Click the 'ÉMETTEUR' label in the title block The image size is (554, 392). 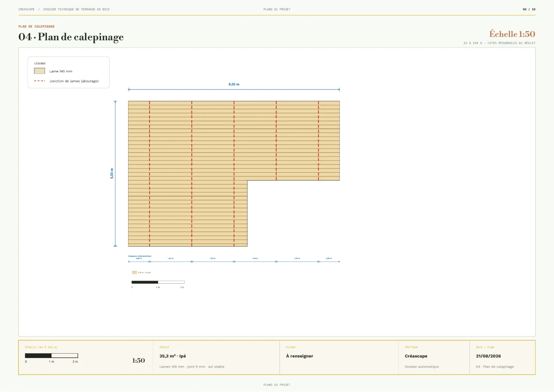tap(411, 347)
